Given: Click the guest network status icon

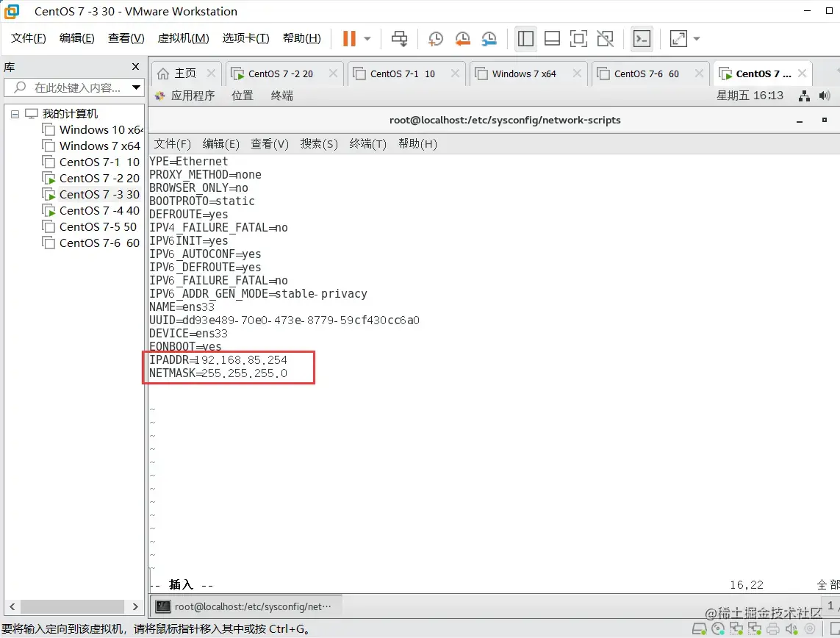Looking at the screenshot, I should 804,96.
